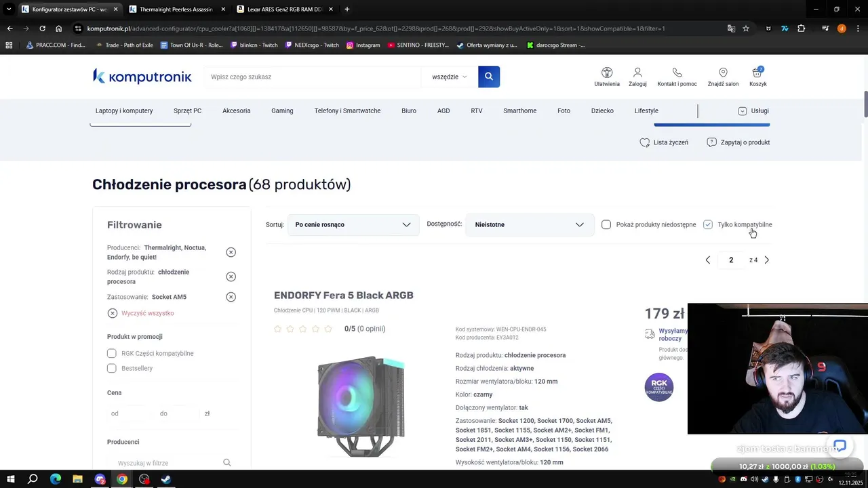Open Telefony i Smartwatche menu
This screenshot has width=868, height=488.
point(347,110)
